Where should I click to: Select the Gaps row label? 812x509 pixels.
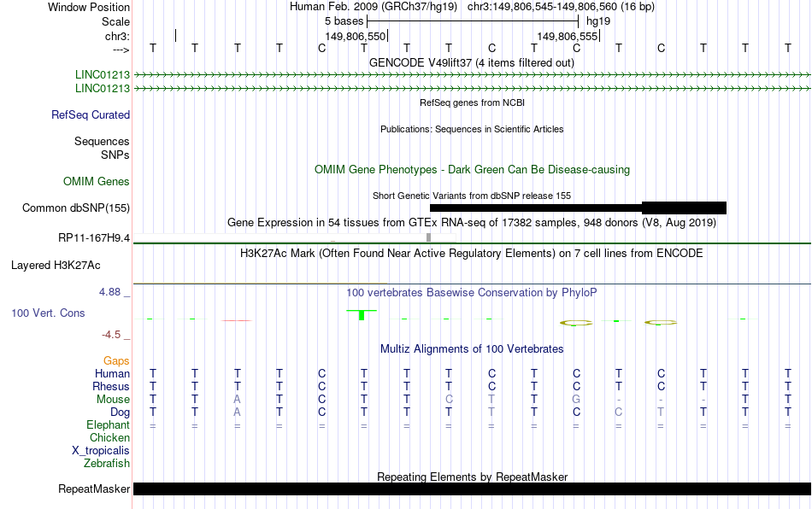(116, 360)
